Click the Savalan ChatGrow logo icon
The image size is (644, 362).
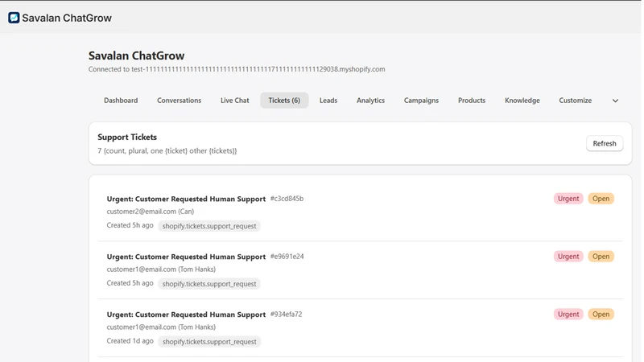tap(14, 18)
